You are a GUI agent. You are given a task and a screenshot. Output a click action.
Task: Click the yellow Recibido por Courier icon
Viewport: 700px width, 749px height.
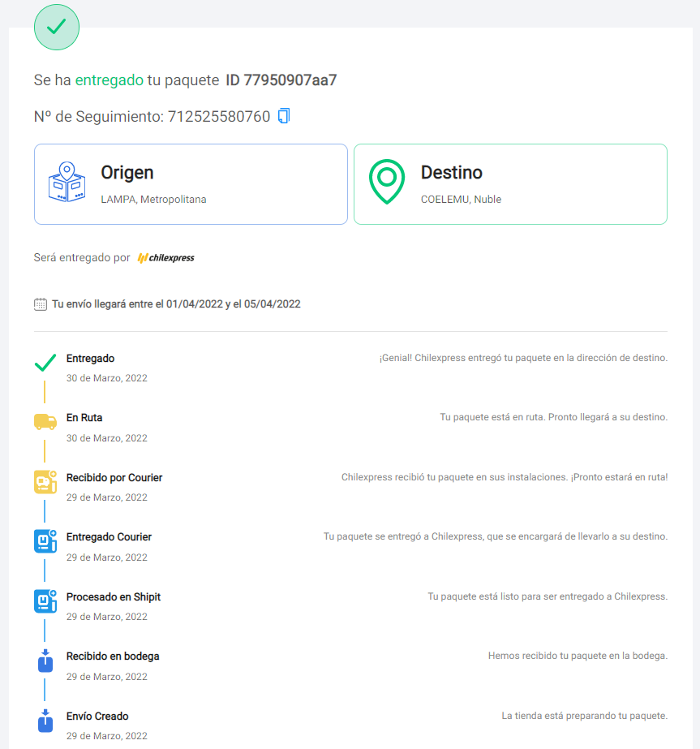pos(45,482)
